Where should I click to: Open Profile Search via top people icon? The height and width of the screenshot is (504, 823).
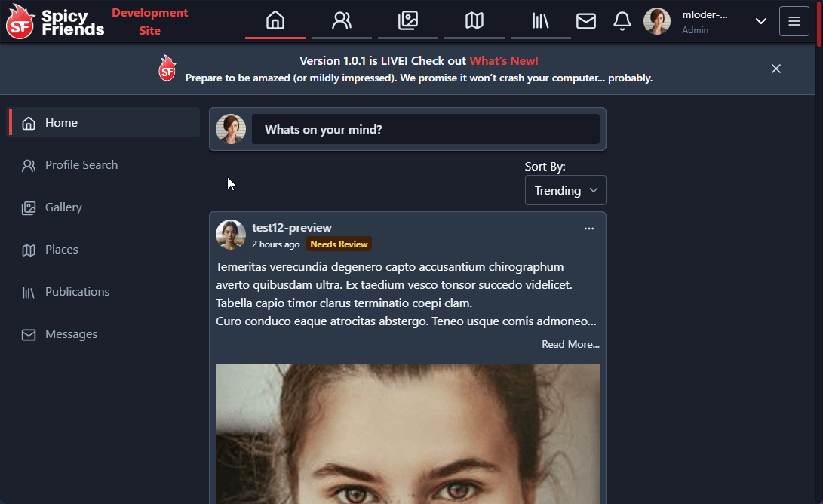tap(342, 21)
